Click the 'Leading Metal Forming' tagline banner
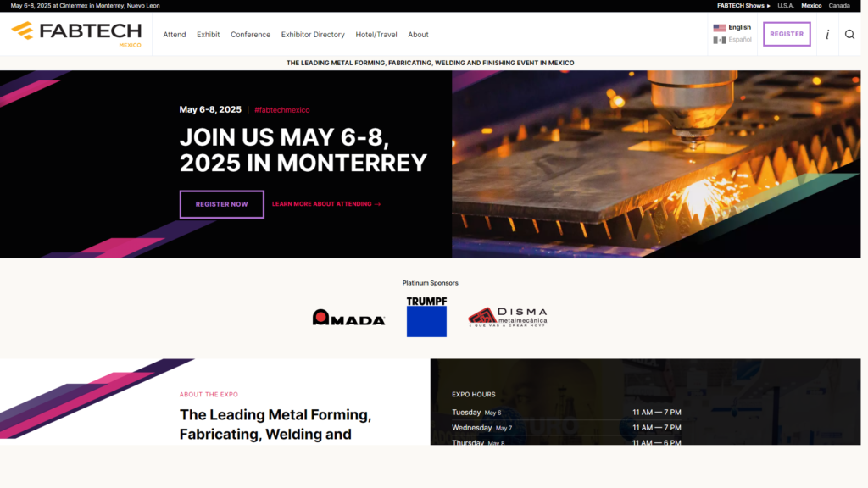Viewport: 868px width, 488px height. pyautogui.click(x=430, y=63)
